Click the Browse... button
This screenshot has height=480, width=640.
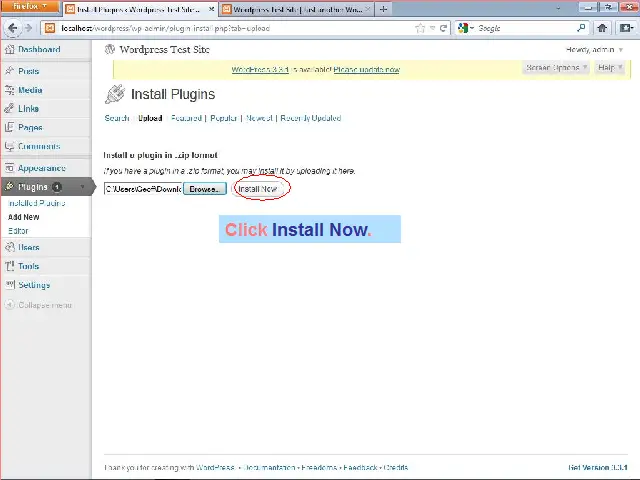coord(204,189)
